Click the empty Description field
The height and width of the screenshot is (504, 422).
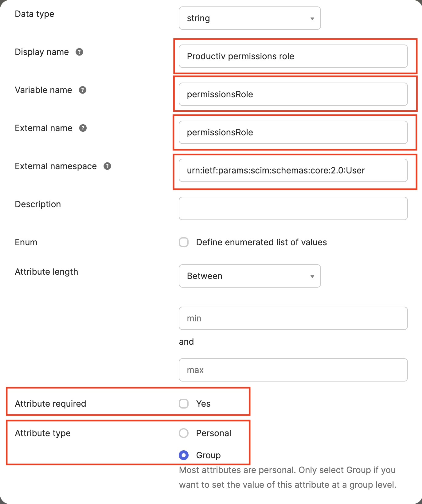[x=293, y=208]
